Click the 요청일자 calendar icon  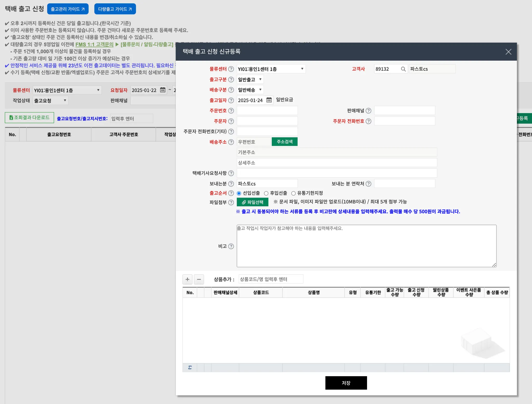point(163,90)
